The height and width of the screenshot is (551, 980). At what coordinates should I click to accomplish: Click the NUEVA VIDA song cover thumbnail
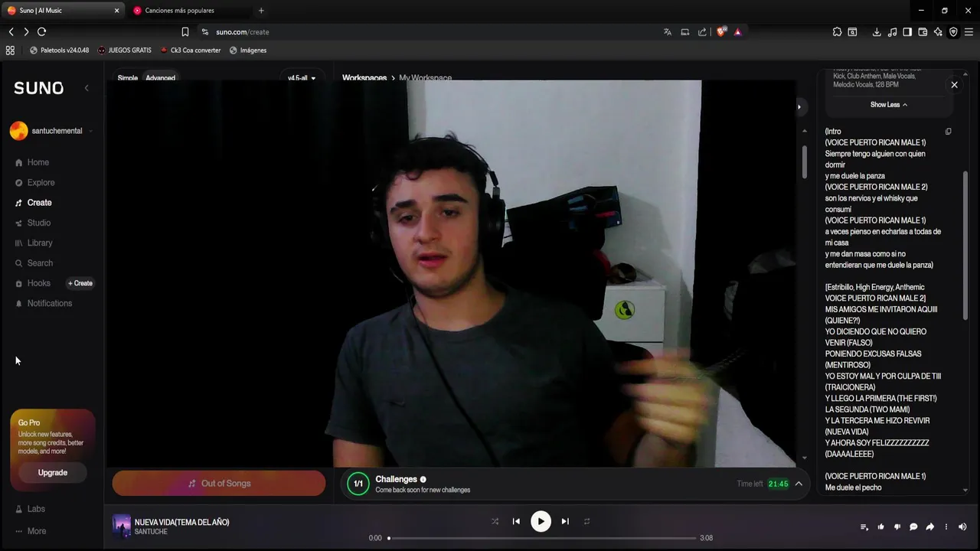coord(122,526)
